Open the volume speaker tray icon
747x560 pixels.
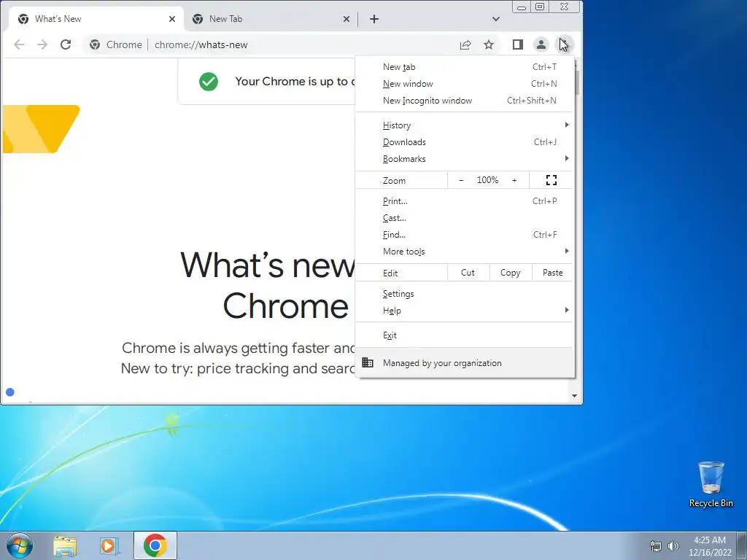tap(673, 545)
